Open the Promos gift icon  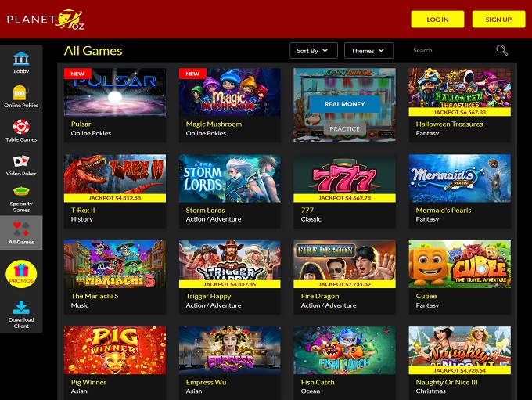tap(21, 274)
